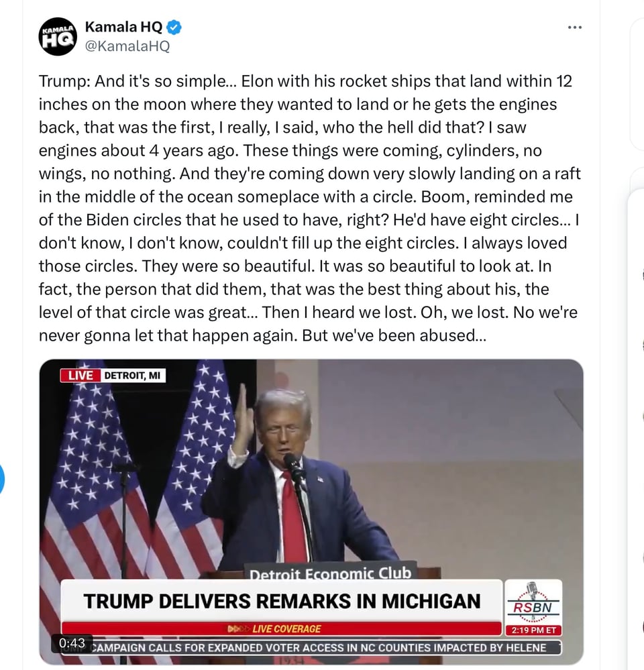
Task: Open the Kamala HQ profile avatar
Action: 58,36
